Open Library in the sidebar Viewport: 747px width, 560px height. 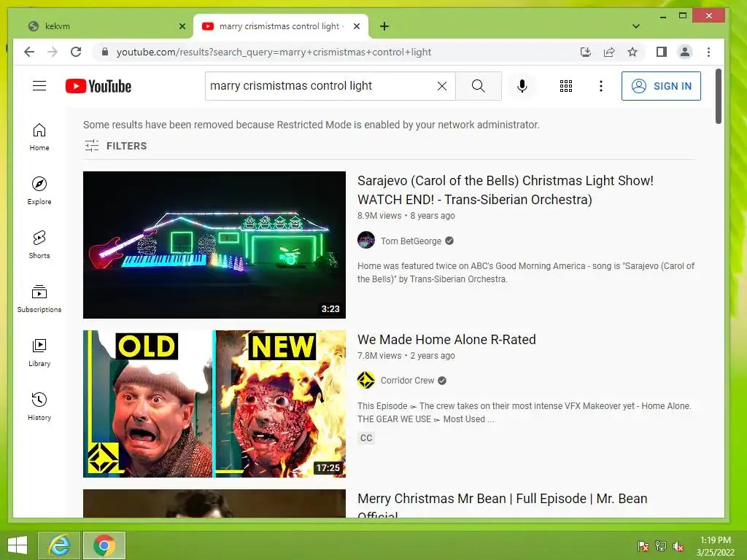39,352
